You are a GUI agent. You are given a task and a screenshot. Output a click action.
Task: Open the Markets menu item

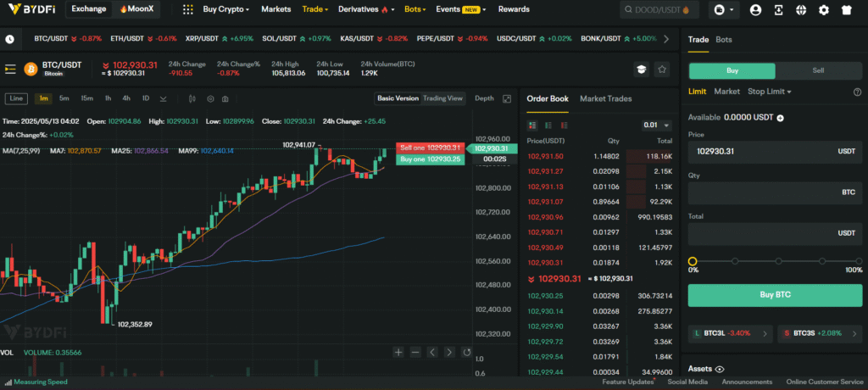[x=275, y=9]
